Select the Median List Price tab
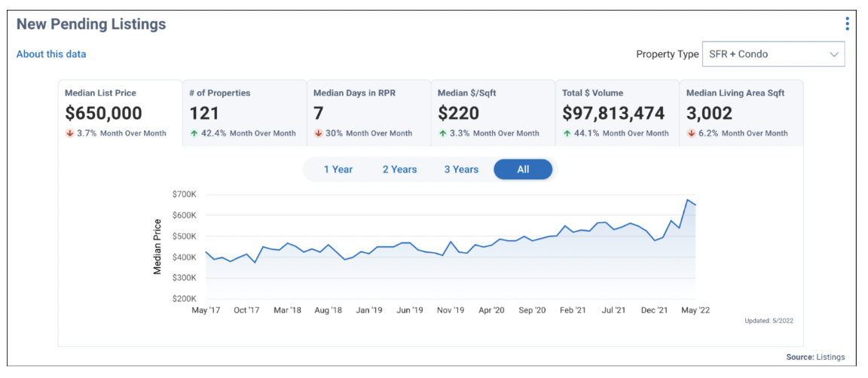Screen dimensions: 868x378 click(120, 114)
